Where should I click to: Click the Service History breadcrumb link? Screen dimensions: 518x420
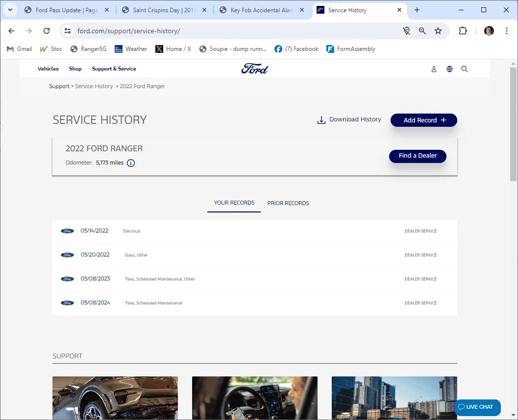tap(94, 86)
